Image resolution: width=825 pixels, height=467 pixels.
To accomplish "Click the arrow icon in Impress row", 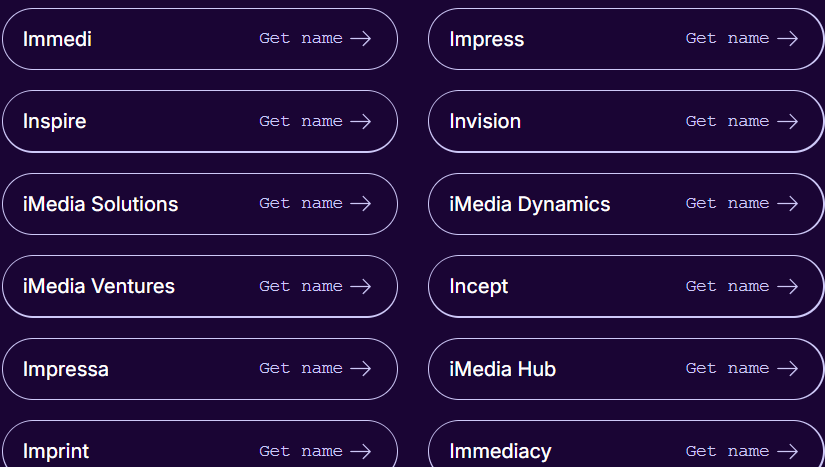I will click(x=788, y=39).
